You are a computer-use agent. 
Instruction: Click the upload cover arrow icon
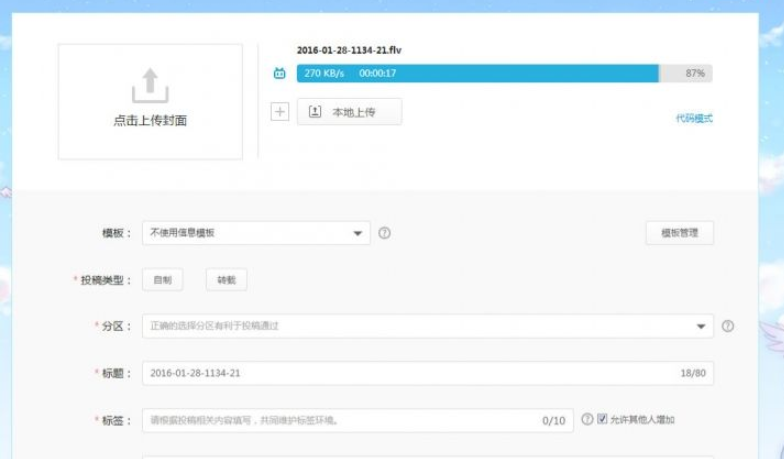(x=150, y=86)
